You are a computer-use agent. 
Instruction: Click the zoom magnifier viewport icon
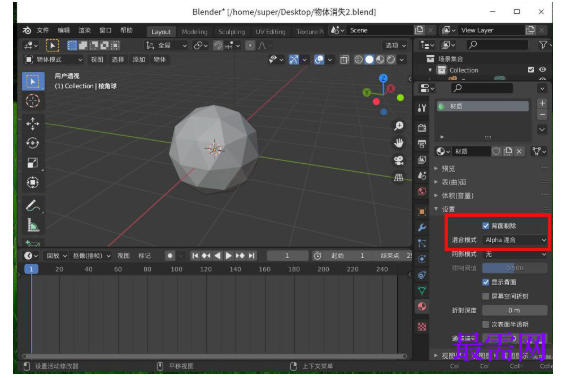[x=399, y=126]
